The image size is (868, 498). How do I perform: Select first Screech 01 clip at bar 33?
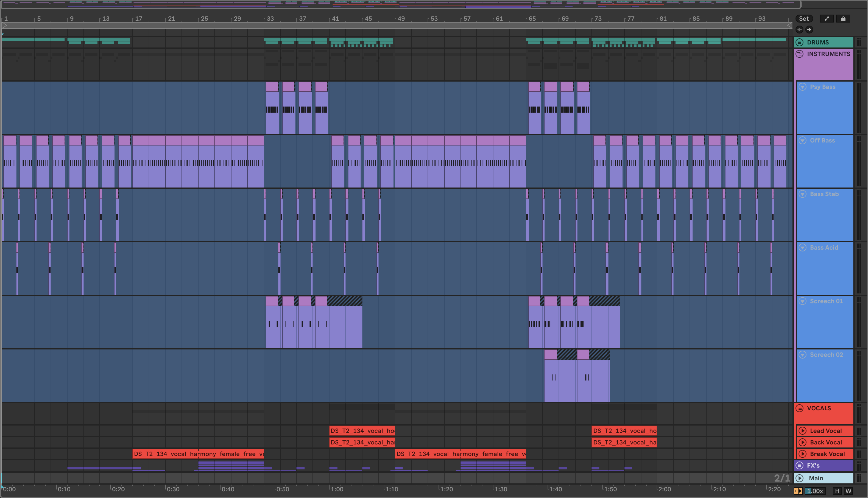click(274, 322)
